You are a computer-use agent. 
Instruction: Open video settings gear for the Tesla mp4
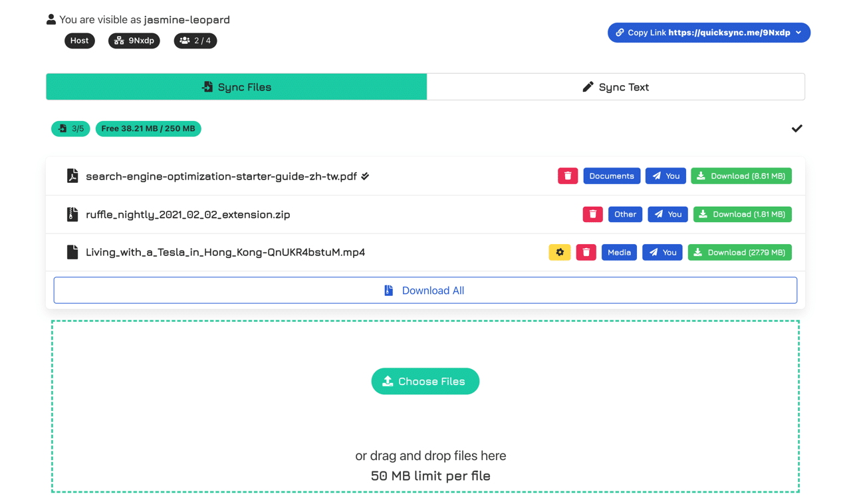559,252
